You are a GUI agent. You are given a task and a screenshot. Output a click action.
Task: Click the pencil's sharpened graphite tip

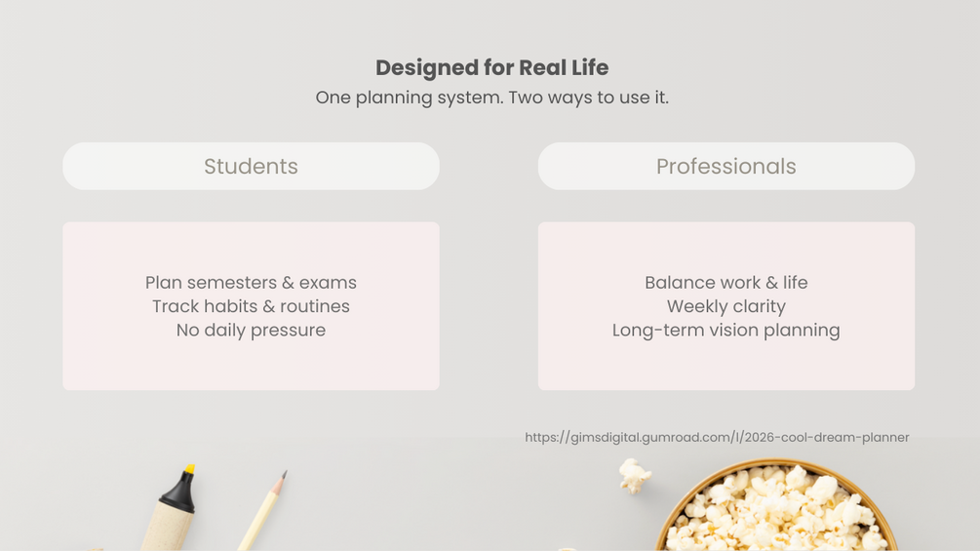pos(284,474)
